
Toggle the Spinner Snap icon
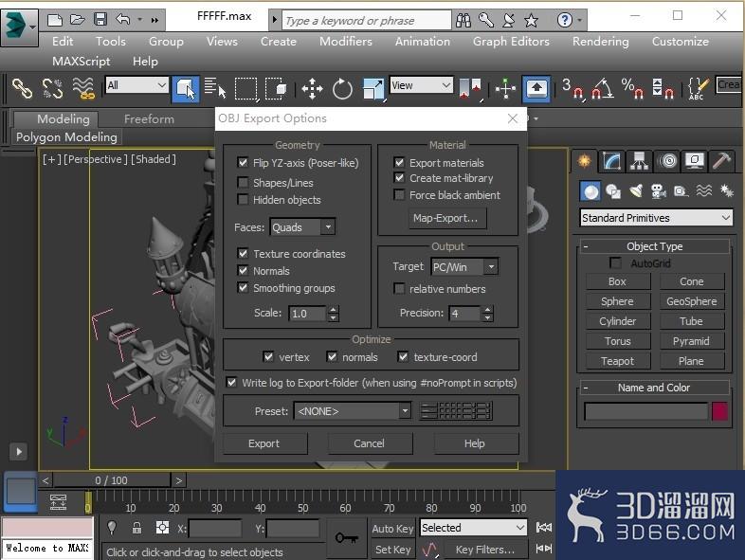tap(663, 88)
